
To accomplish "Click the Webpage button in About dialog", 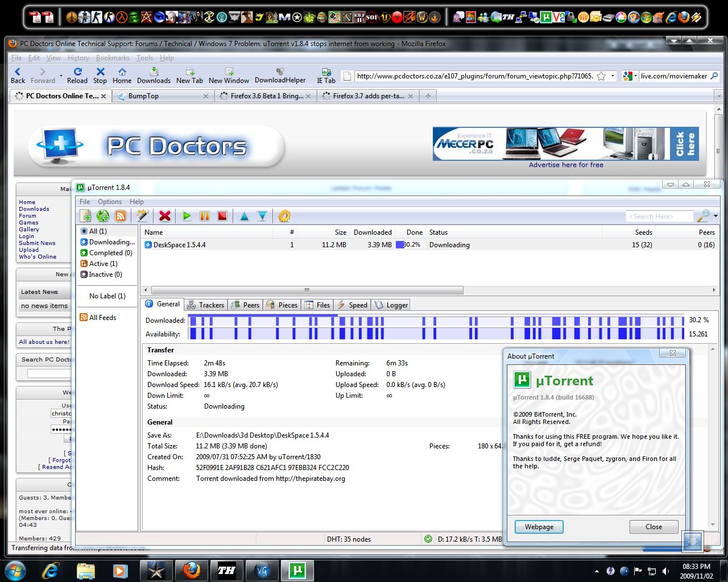I will tap(539, 527).
